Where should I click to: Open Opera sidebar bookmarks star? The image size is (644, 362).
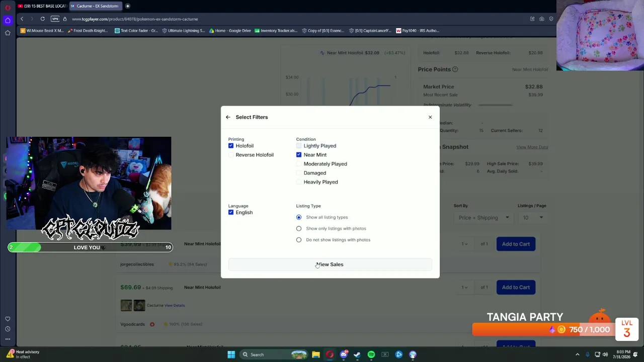8,33
